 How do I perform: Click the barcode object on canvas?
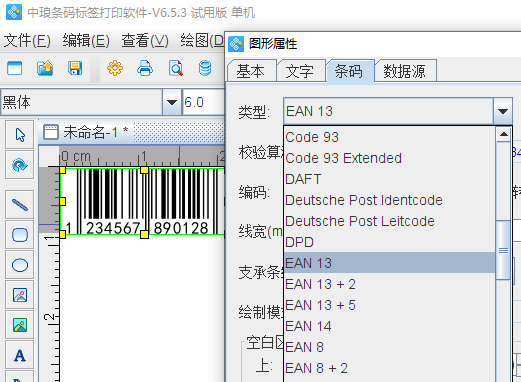(143, 201)
